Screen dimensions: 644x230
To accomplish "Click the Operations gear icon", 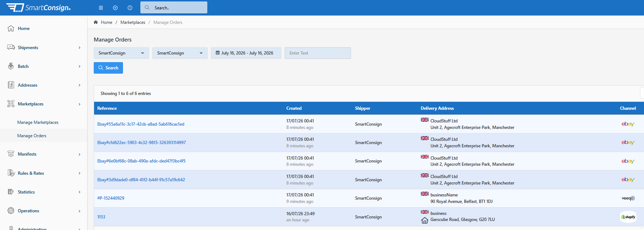I will click(11, 211).
